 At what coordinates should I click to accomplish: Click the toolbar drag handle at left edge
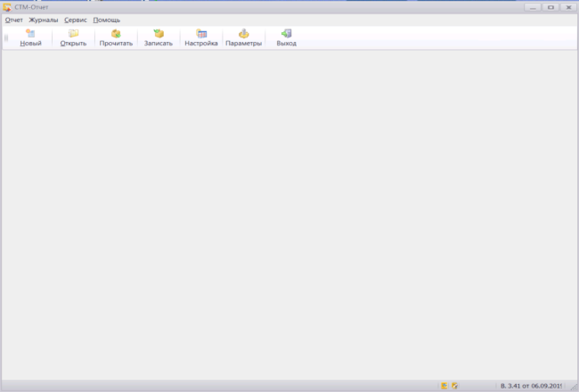pos(6,37)
